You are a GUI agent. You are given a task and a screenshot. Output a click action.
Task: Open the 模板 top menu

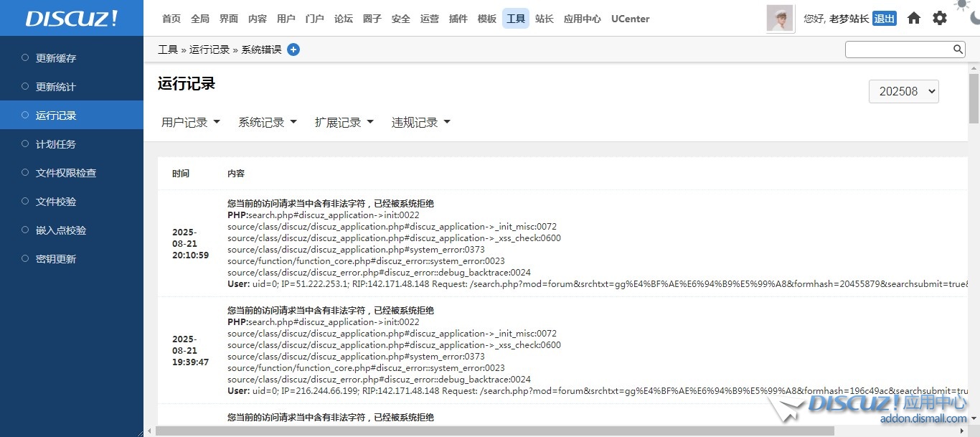487,19
